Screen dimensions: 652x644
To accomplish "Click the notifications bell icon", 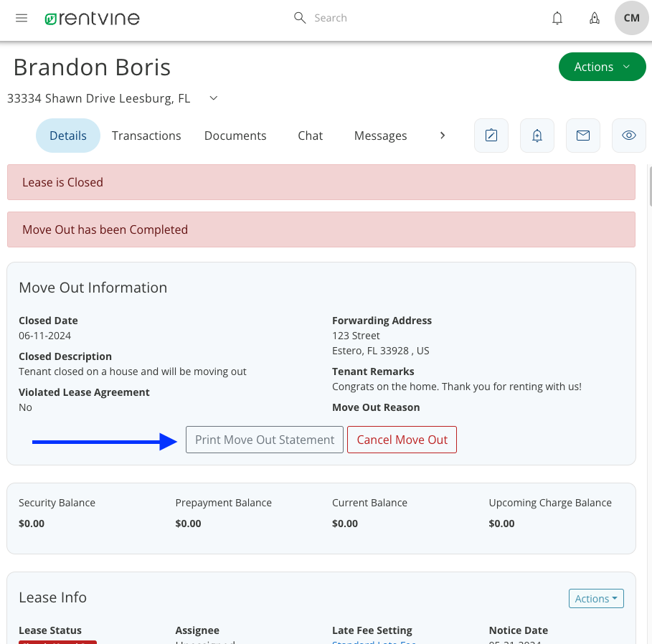I will (x=557, y=19).
